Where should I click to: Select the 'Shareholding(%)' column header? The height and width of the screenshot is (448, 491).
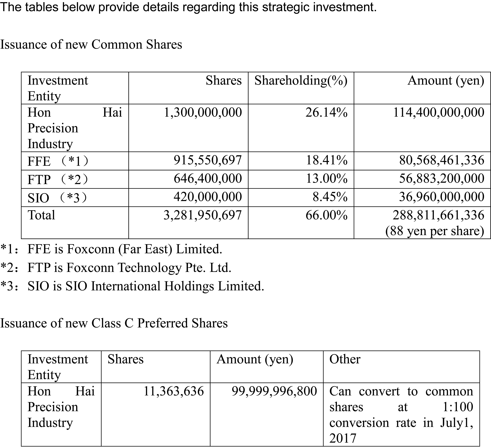(301, 81)
